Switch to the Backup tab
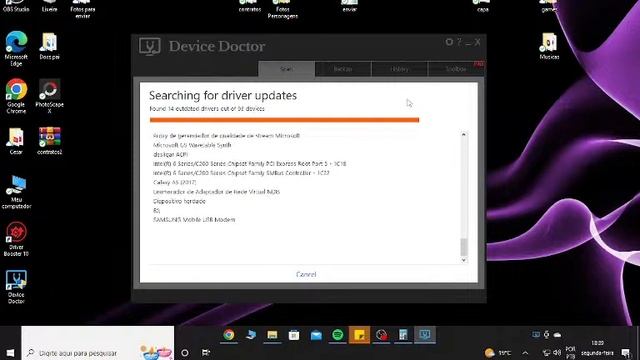 pyautogui.click(x=343, y=69)
